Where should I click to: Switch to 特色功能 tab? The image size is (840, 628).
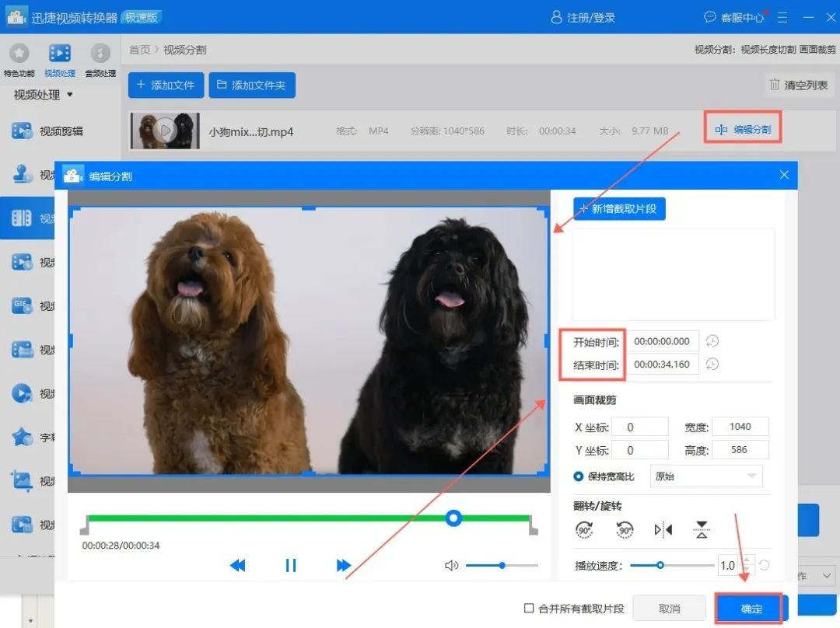[x=19, y=59]
